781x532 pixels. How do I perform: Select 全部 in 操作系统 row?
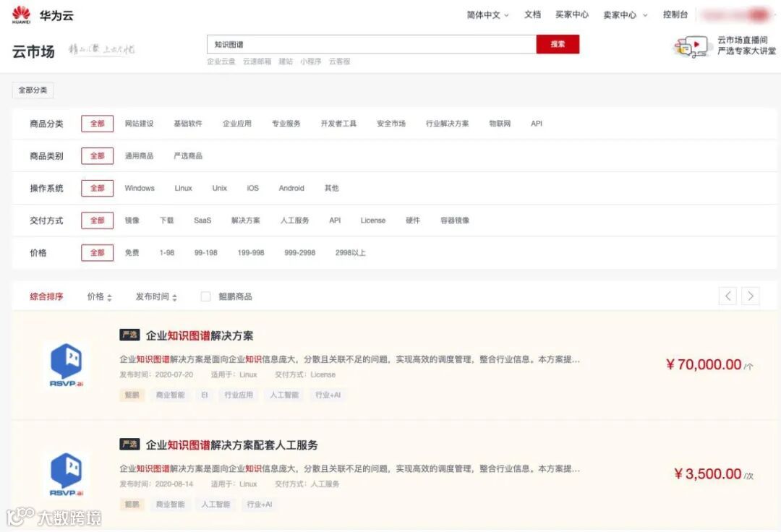pos(97,188)
